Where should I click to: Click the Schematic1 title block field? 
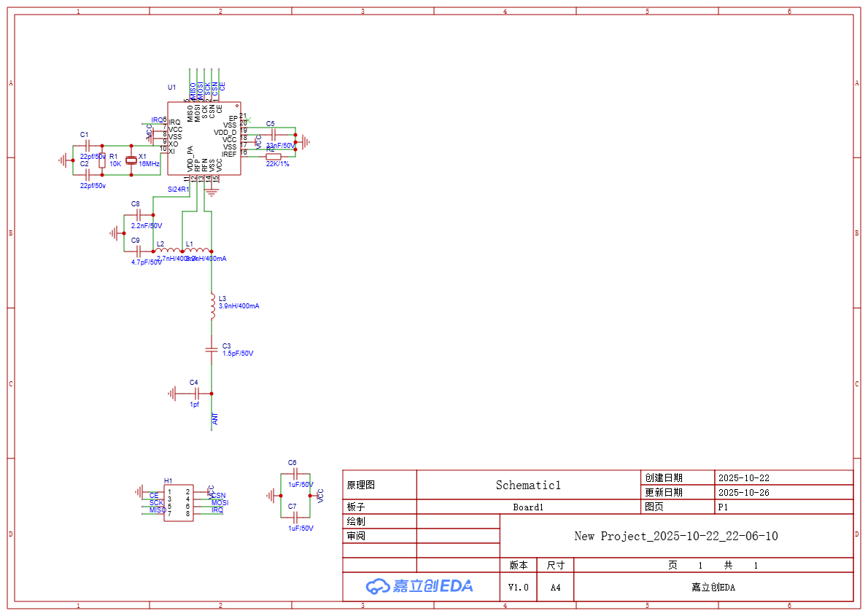528,485
